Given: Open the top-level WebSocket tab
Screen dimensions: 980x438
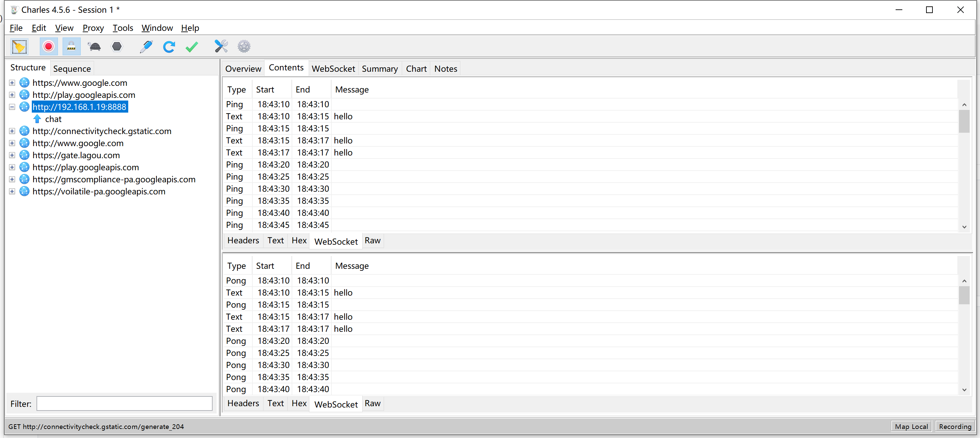Looking at the screenshot, I should (333, 69).
